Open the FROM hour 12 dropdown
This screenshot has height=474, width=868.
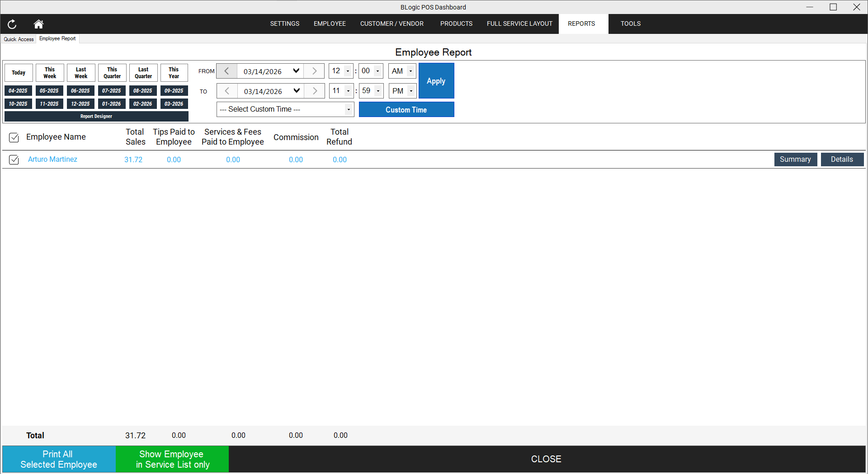coord(348,71)
